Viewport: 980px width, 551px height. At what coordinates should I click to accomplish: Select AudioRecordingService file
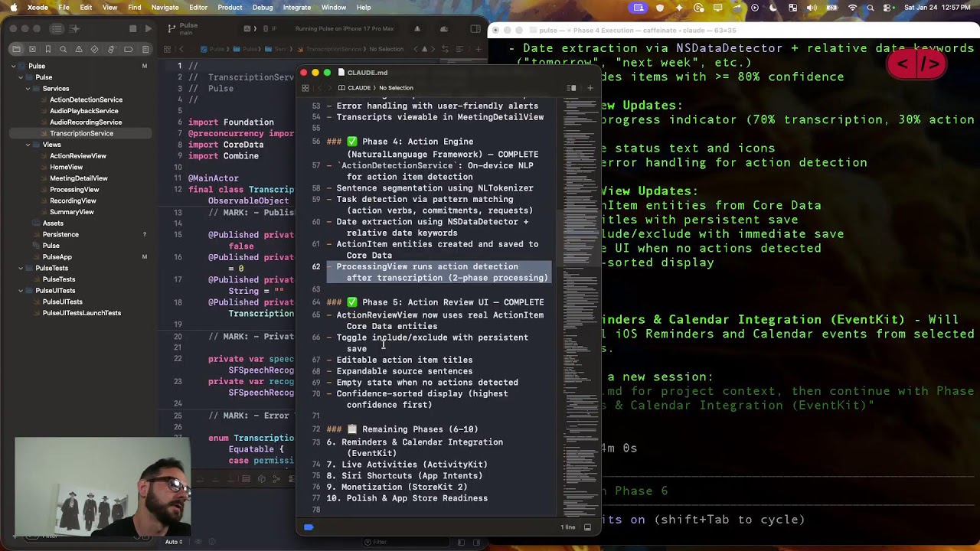86,122
